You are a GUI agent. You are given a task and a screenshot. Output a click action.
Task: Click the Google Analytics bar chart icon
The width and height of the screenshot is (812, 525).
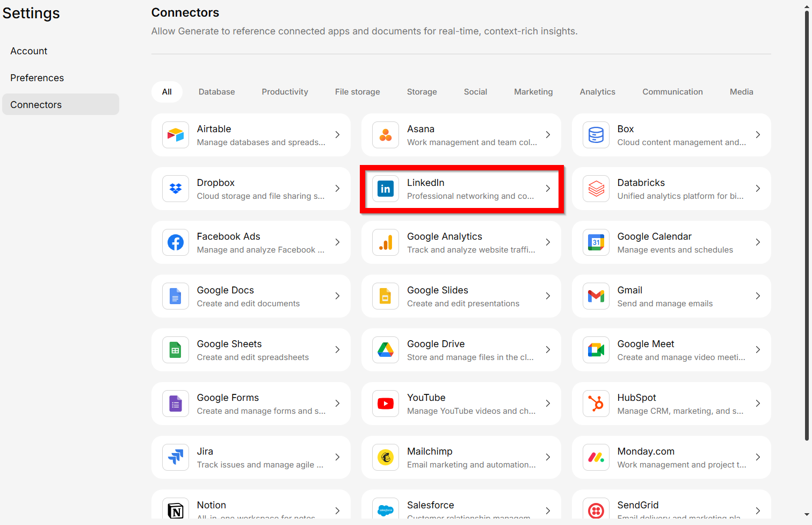pos(386,242)
